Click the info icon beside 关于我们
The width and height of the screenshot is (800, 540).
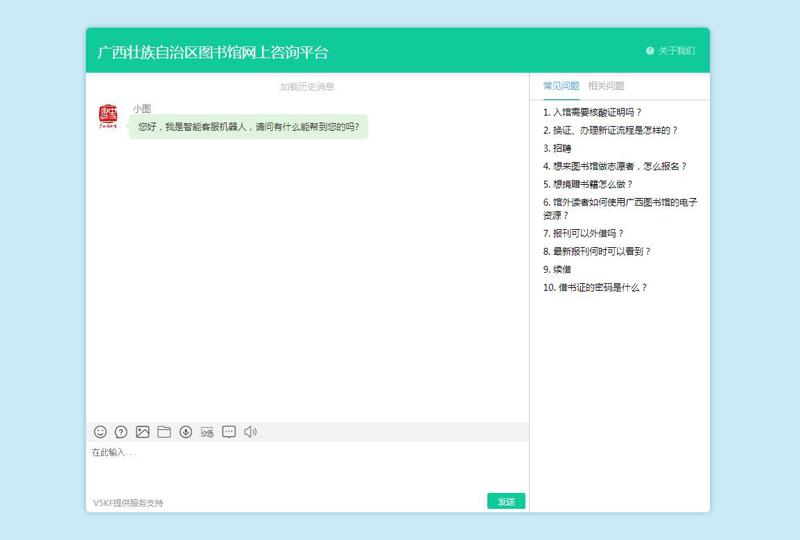click(x=649, y=51)
